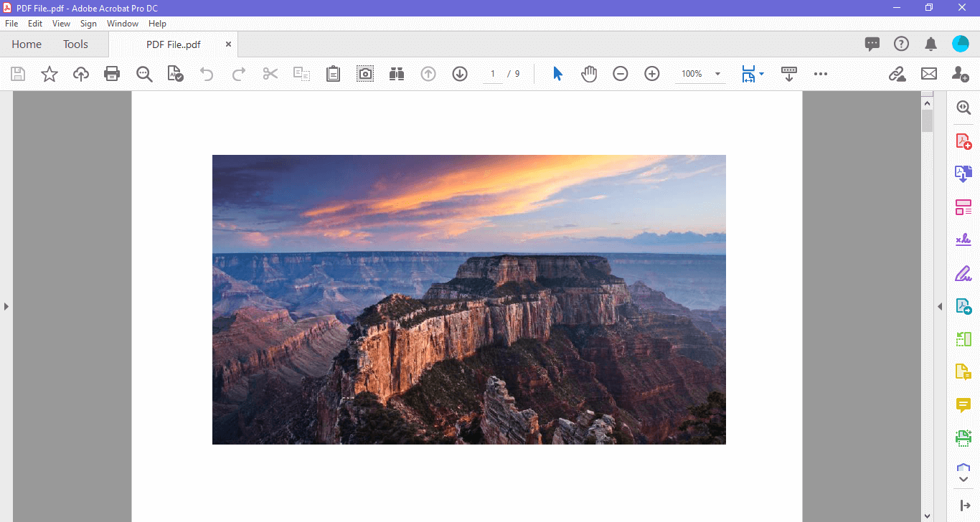
Task: Send file by email envelope icon
Action: point(929,74)
